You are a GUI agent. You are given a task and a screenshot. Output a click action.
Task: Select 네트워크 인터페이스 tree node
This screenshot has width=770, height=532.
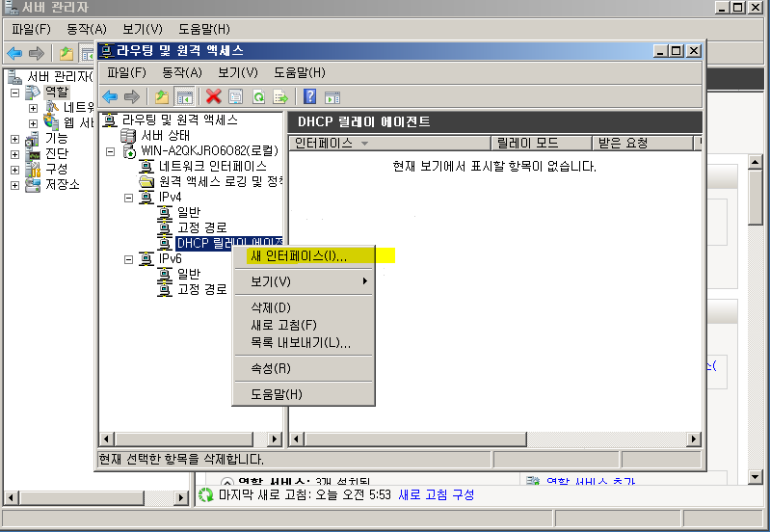[x=212, y=166]
